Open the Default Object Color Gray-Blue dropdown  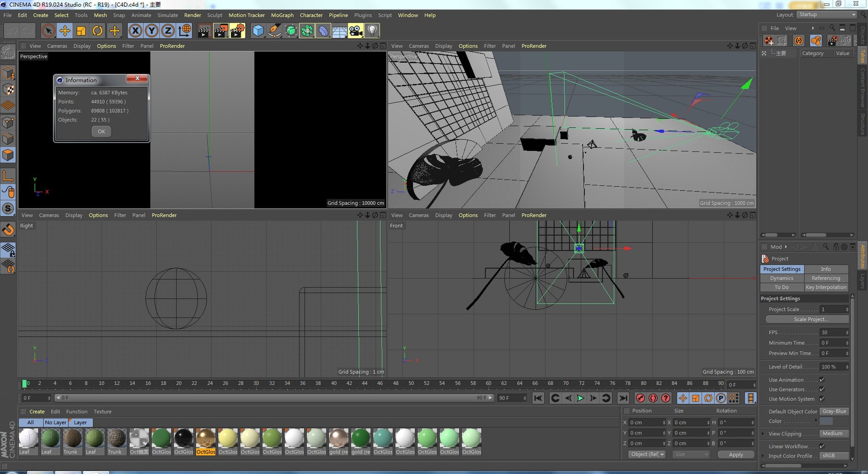point(834,412)
